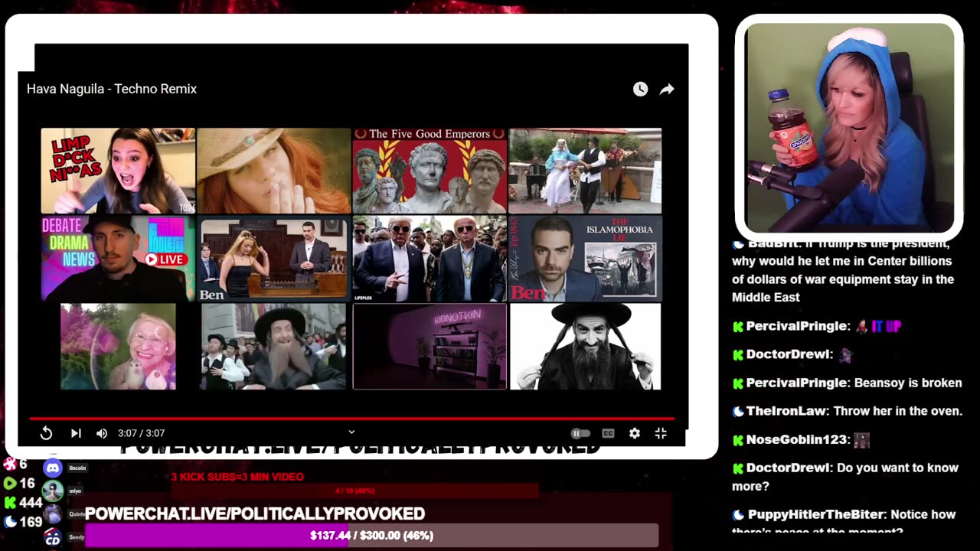Image resolution: width=980 pixels, height=551 pixels.
Task: Click the CD avatar beside Seedy
Action: (x=53, y=537)
